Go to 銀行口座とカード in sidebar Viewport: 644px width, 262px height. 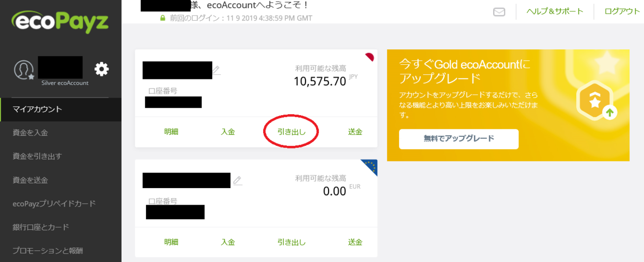61,227
